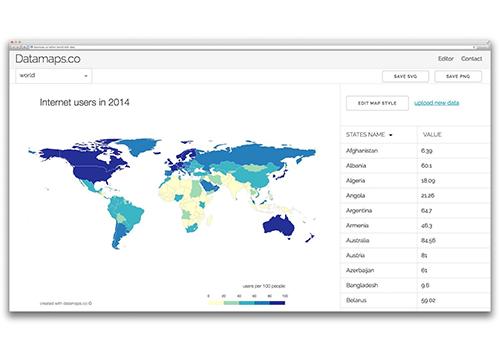The width and height of the screenshot is (500, 360).
Task: Click the light green legend swatch
Action: click(231, 303)
